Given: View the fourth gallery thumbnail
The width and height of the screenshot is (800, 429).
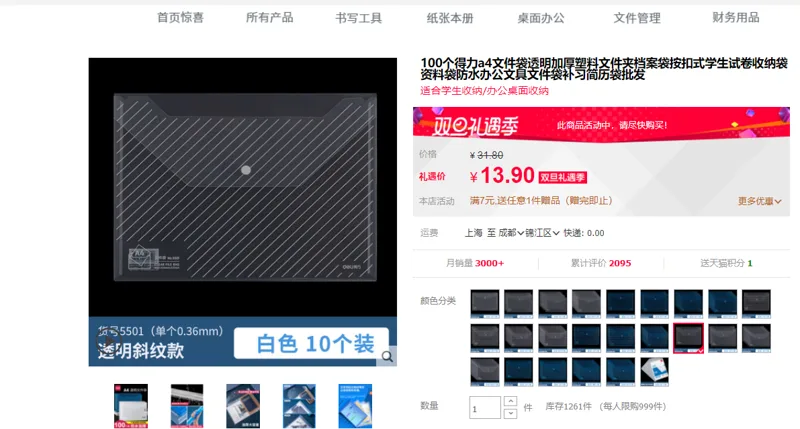Looking at the screenshot, I should click(x=299, y=406).
